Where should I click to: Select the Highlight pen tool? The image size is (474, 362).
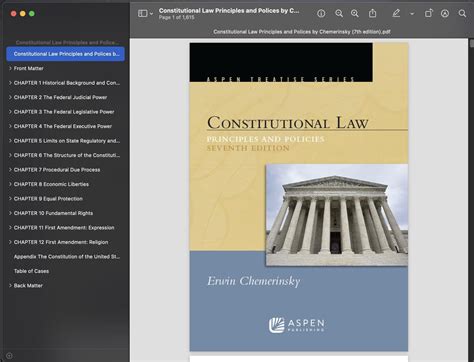[x=396, y=13]
